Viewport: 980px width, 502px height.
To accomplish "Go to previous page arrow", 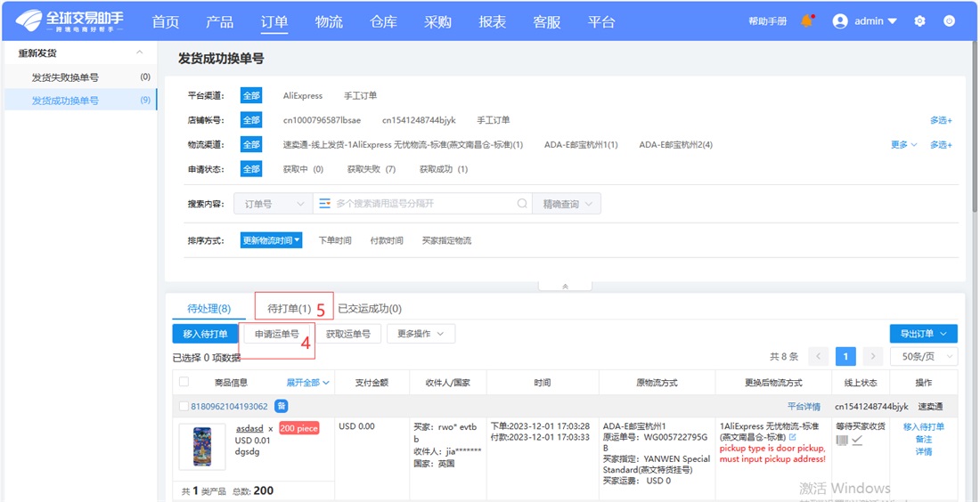I will (x=818, y=357).
